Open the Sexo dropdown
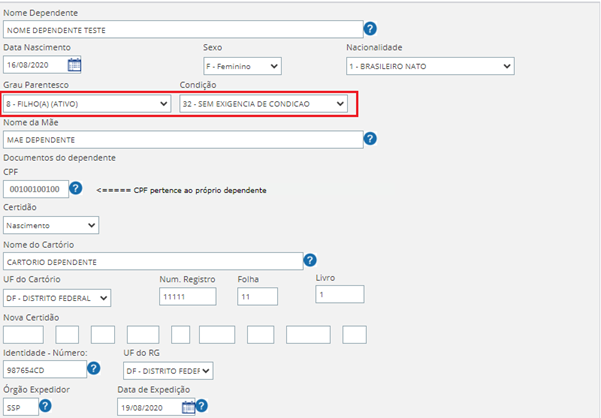 [242, 66]
